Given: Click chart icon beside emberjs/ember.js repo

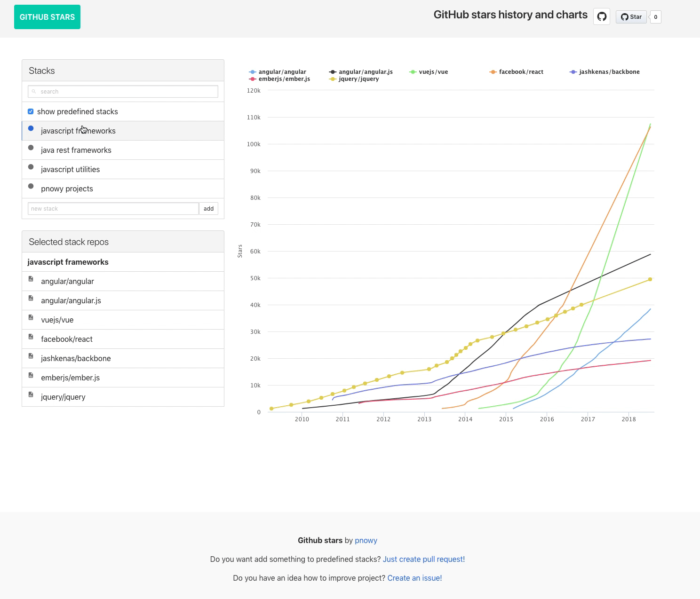Looking at the screenshot, I should (31, 375).
